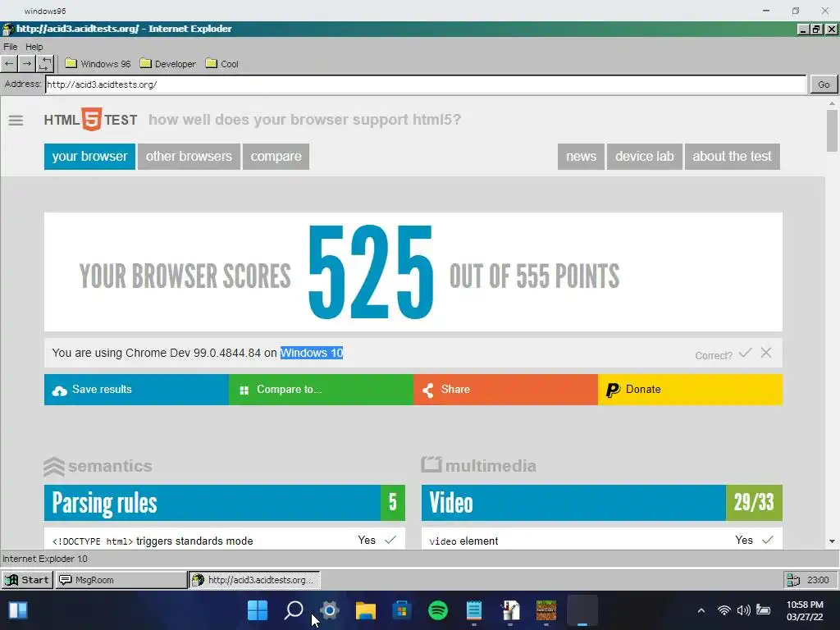This screenshot has height=630, width=840.
Task: Click the Wi-Fi icon in system tray
Action: coord(724,610)
